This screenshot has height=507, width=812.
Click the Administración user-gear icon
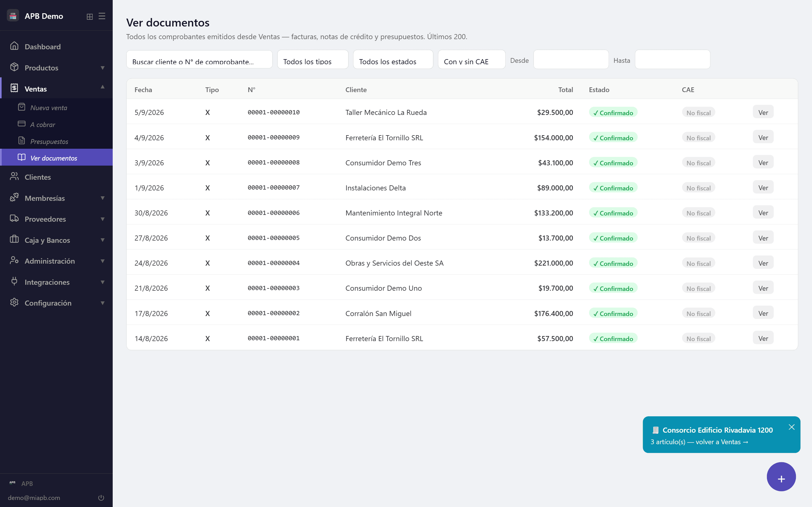pos(14,260)
